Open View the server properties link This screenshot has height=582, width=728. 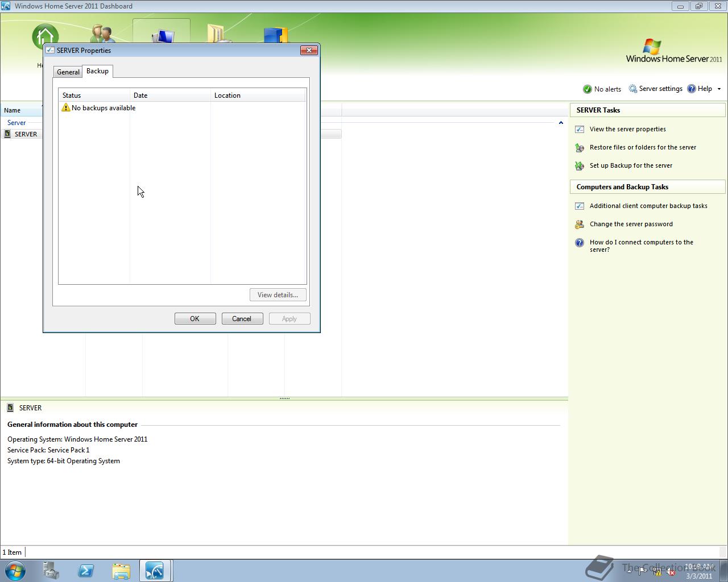pos(627,129)
